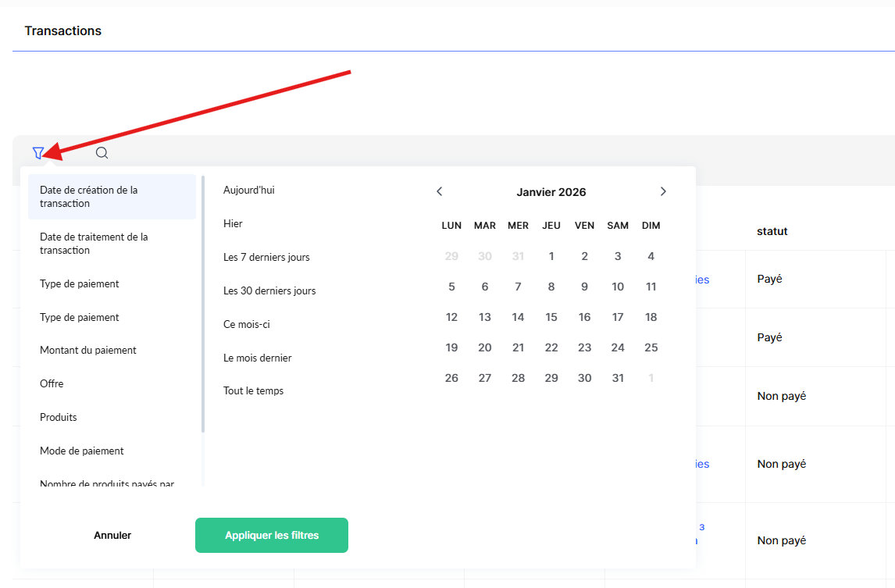This screenshot has width=895, height=588.
Task: Pick the 'Aujourd'hui' date preset
Action: tap(249, 191)
